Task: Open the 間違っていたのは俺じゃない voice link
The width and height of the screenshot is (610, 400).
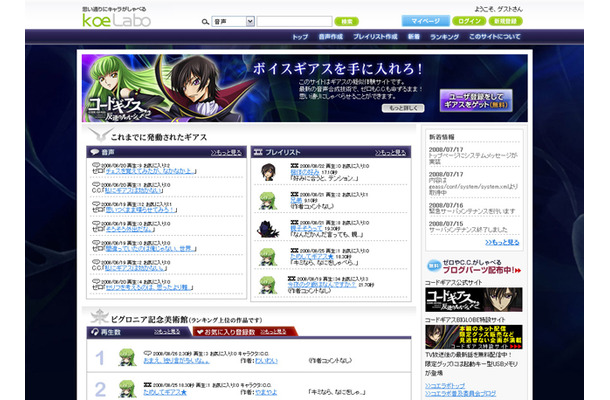Action: (x=150, y=249)
